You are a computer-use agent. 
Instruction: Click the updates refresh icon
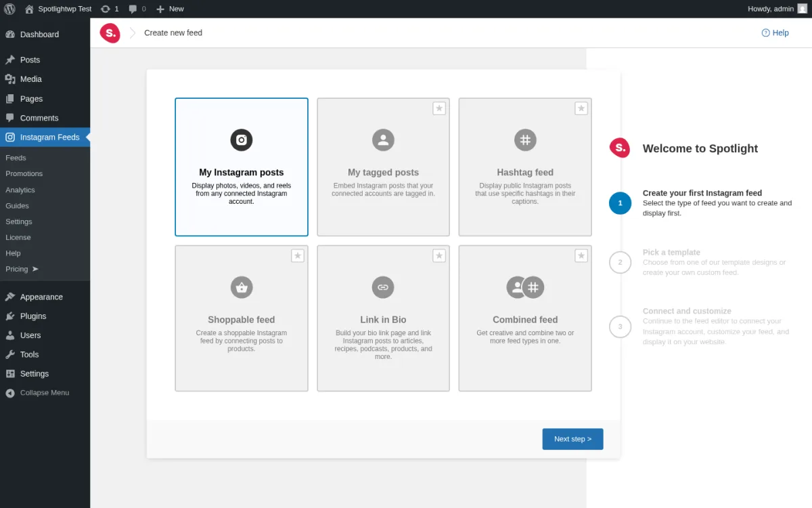[x=105, y=9]
